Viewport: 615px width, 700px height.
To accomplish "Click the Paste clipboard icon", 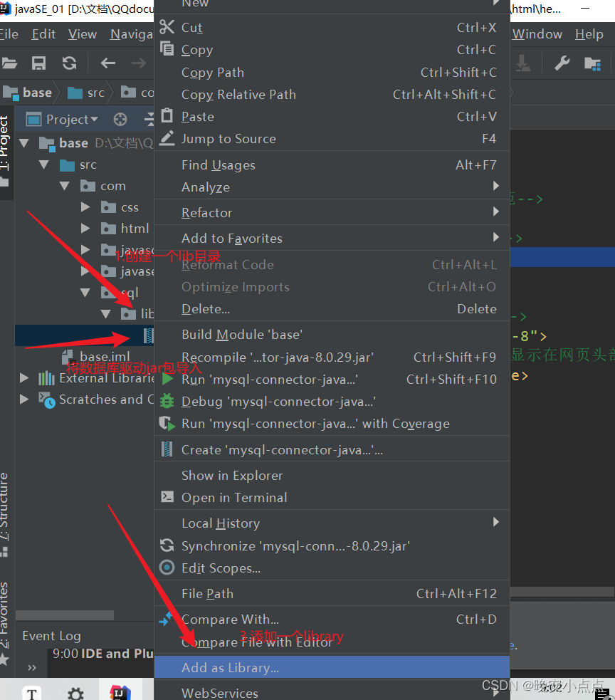I will (167, 115).
